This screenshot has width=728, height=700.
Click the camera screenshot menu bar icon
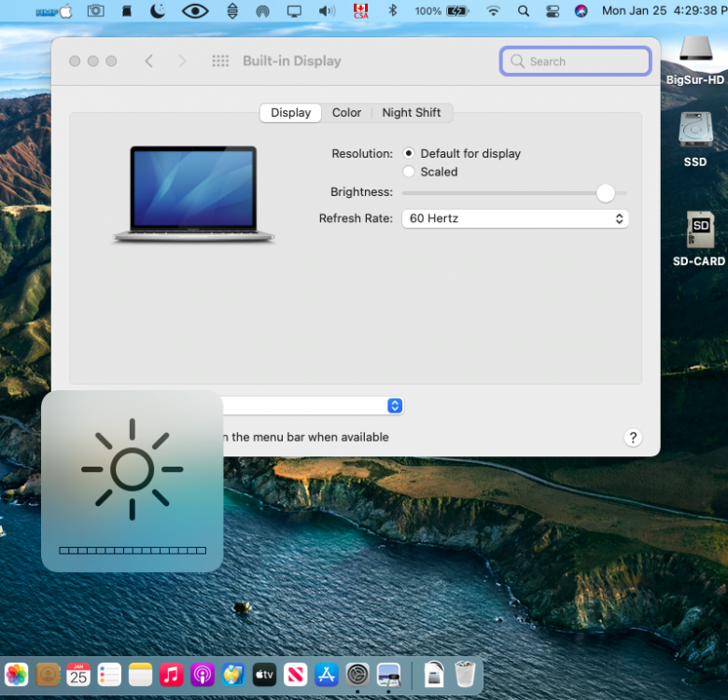pyautogui.click(x=95, y=10)
